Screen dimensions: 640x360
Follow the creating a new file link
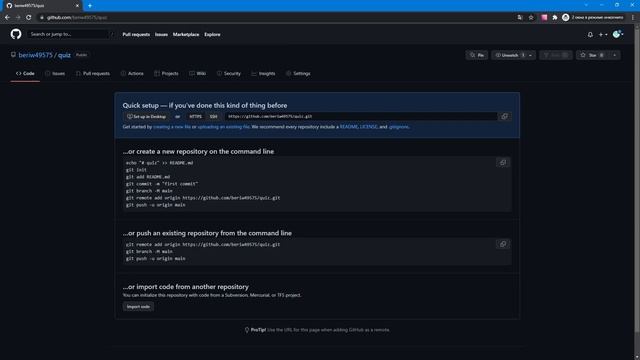pos(172,127)
